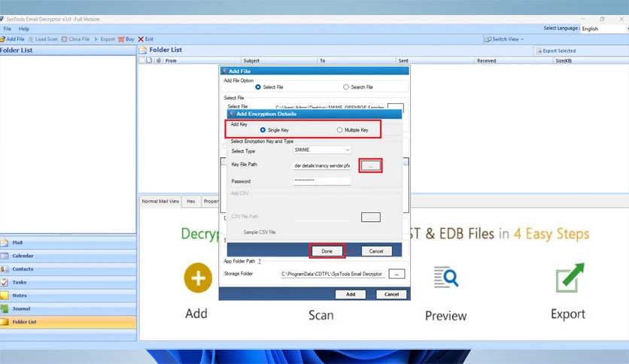The image size is (629, 364).
Task: Select the Single Key radio option
Action: [x=263, y=130]
